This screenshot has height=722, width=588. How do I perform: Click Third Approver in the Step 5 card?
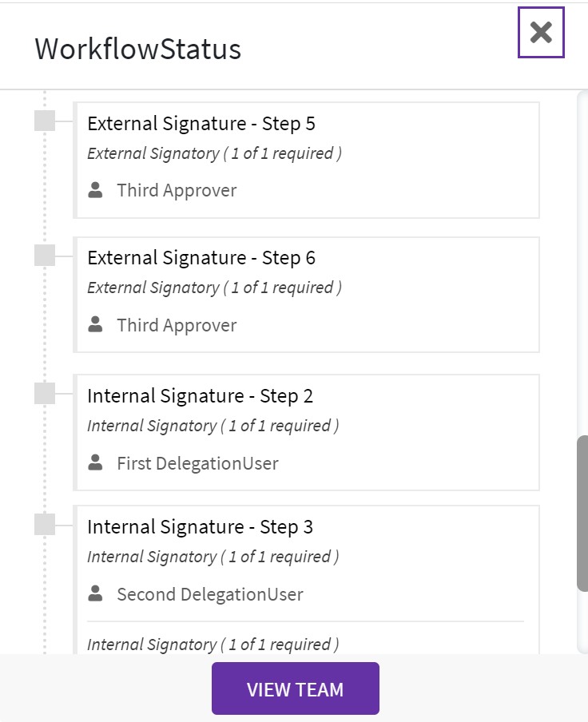177,190
